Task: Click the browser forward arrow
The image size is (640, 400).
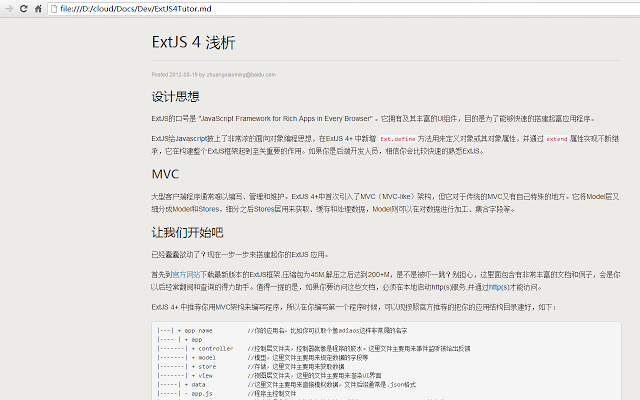Action: pos(9,9)
